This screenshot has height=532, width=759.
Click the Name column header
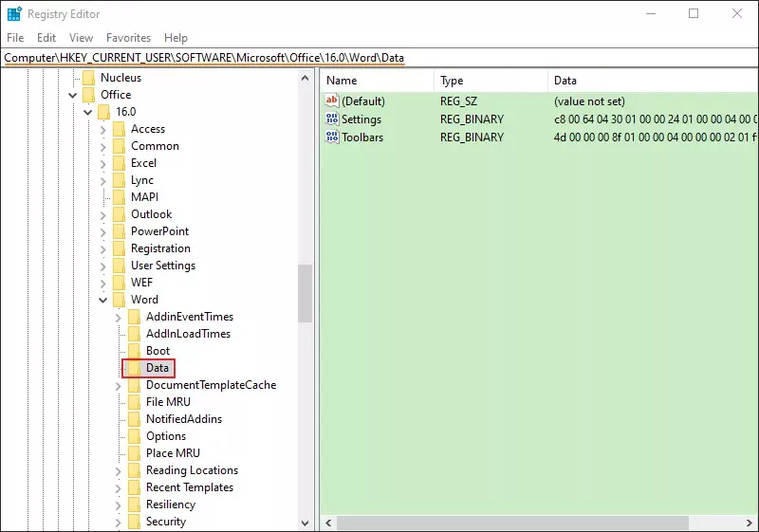click(378, 81)
